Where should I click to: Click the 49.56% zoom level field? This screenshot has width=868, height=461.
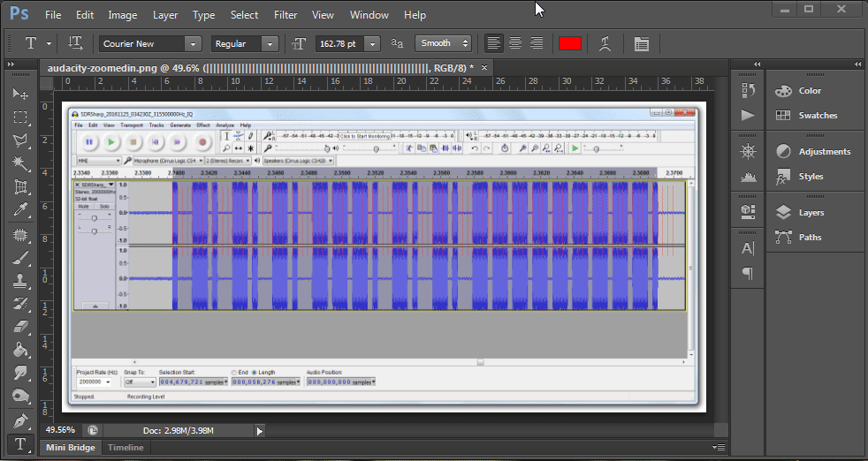(x=60, y=430)
